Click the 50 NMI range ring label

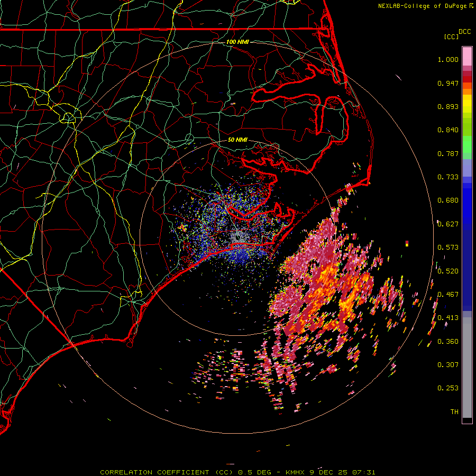(237, 140)
